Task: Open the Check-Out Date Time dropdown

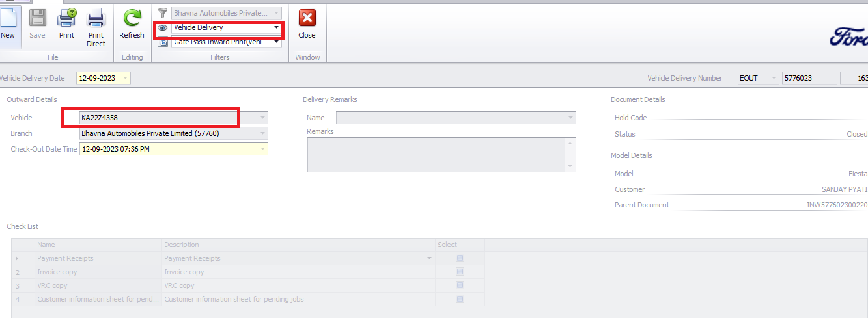Action: 262,149
